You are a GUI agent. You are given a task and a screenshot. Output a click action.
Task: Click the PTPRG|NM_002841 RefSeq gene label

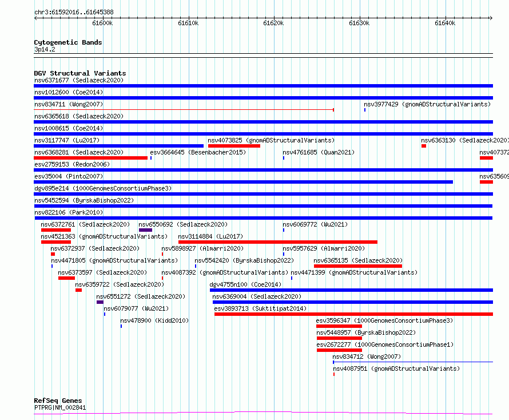60,407
